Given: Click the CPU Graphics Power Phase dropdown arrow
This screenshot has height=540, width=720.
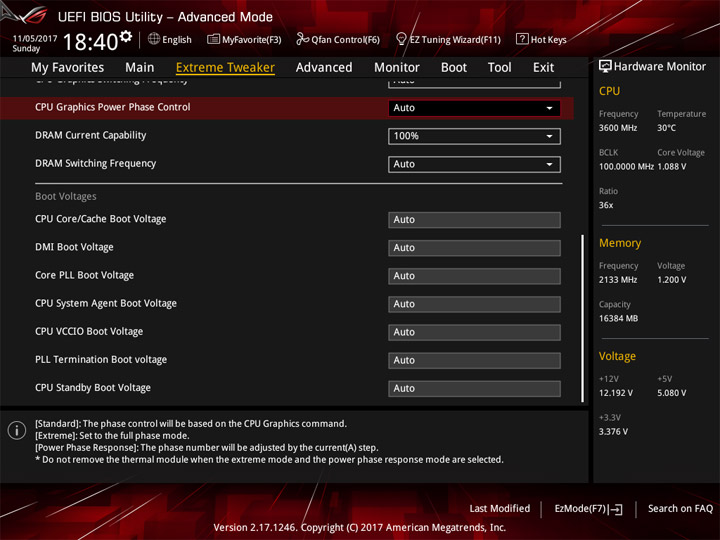Looking at the screenshot, I should coord(549,108).
